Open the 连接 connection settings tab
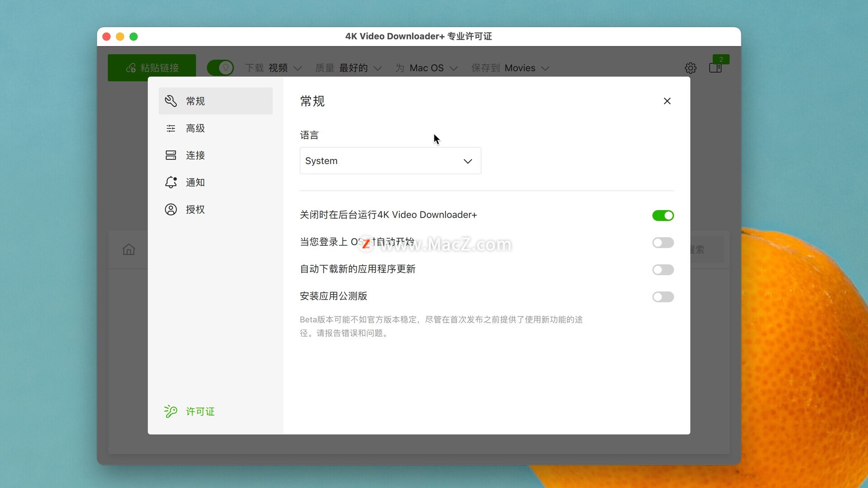This screenshot has width=868, height=488. click(x=215, y=155)
